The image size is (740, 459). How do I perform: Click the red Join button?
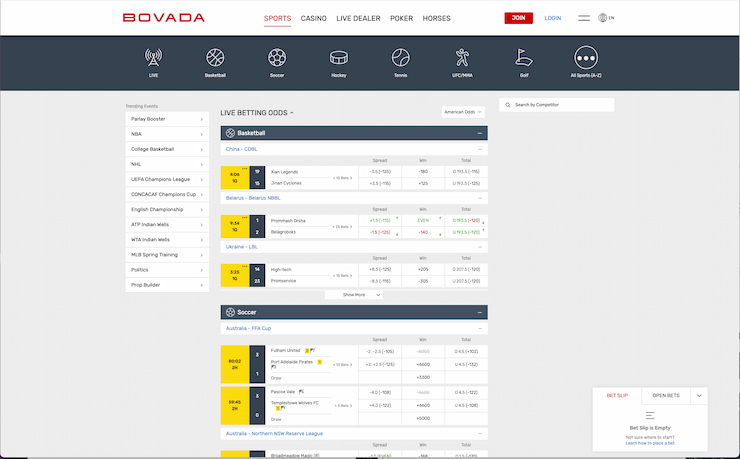pyautogui.click(x=518, y=18)
